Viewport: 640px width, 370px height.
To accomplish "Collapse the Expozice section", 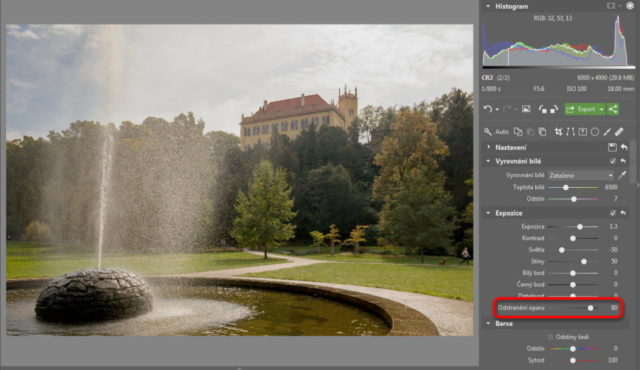I will coord(488,213).
